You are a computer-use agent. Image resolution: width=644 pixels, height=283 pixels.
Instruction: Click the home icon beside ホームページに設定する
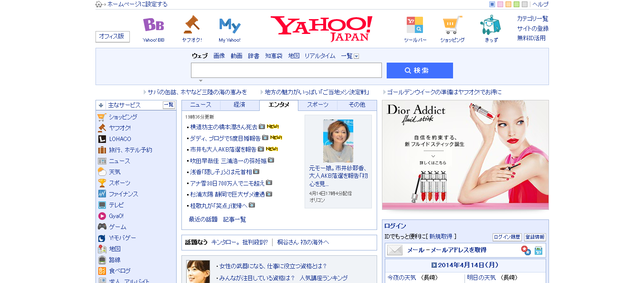pyautogui.click(x=99, y=4)
